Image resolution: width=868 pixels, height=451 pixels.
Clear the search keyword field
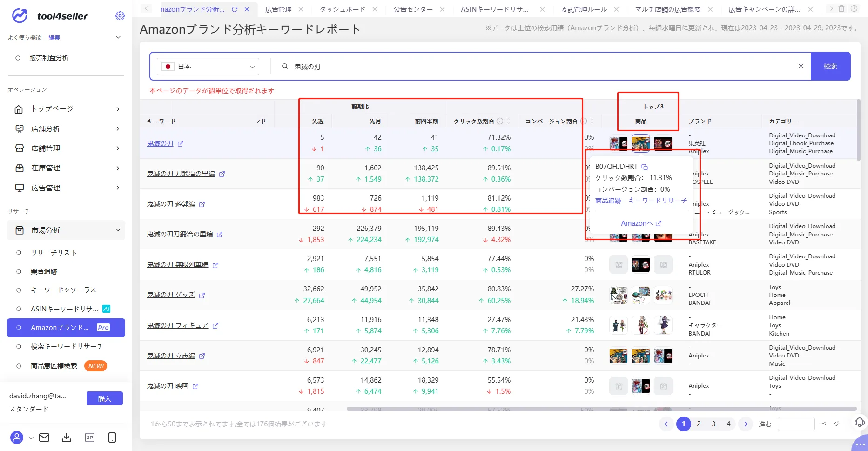(801, 66)
